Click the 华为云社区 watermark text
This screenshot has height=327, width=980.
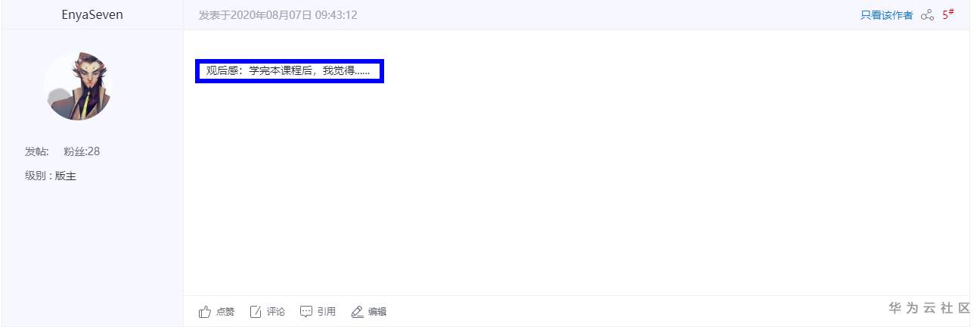(929, 308)
